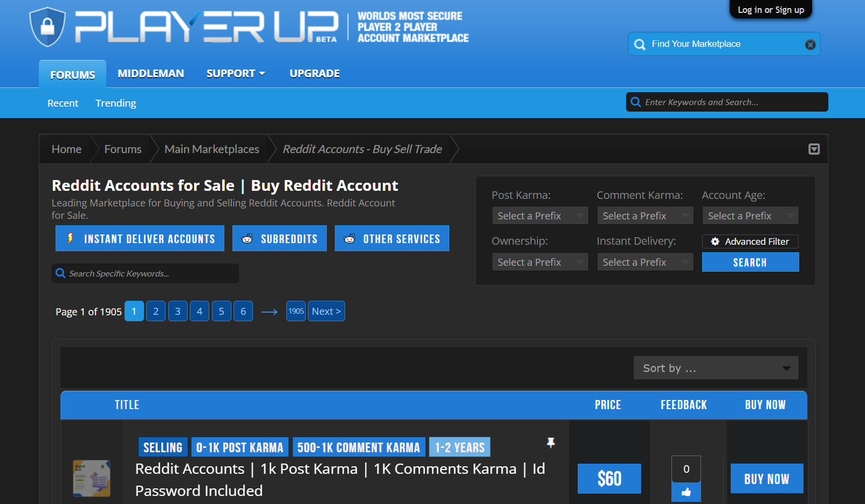This screenshot has height=504, width=865.
Task: Click the keyword search magnifier icon
Action: click(636, 102)
